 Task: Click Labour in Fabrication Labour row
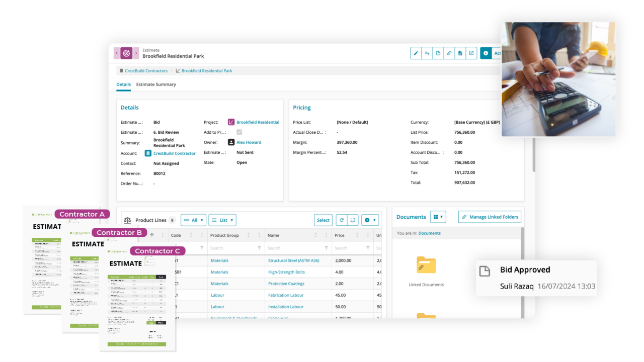[217, 295]
